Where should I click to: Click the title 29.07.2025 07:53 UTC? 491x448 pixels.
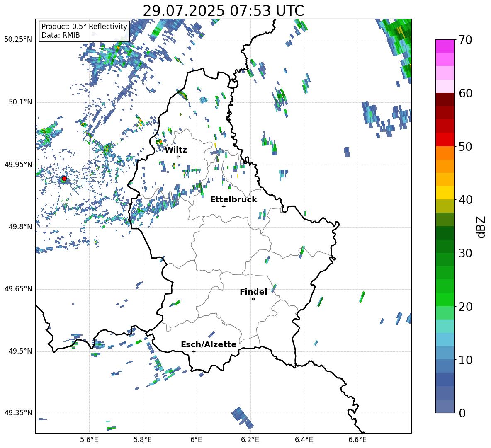[223, 11]
